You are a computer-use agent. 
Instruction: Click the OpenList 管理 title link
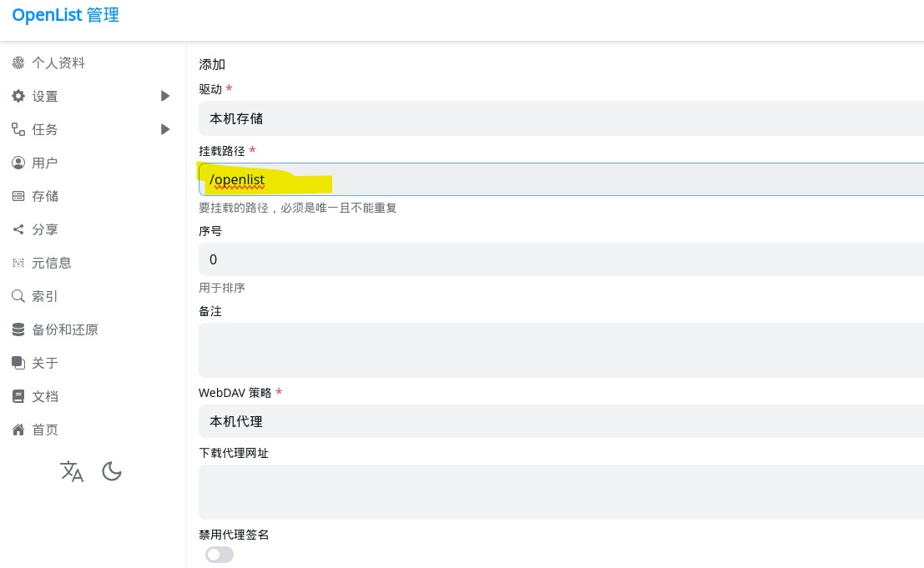[66, 15]
